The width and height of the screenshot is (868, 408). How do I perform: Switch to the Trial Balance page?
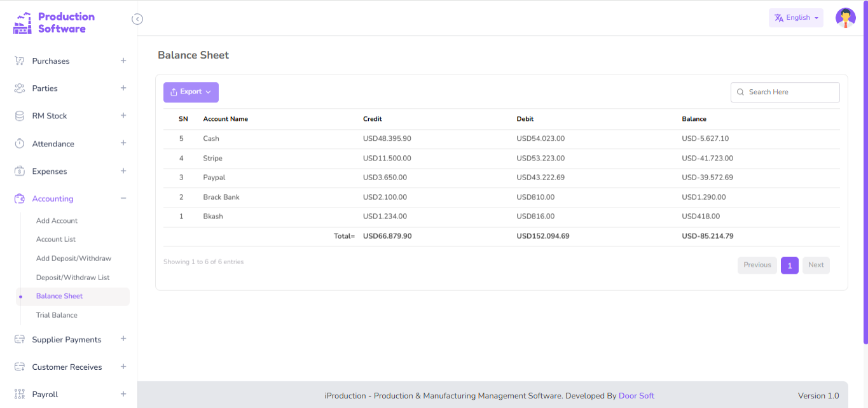click(57, 314)
